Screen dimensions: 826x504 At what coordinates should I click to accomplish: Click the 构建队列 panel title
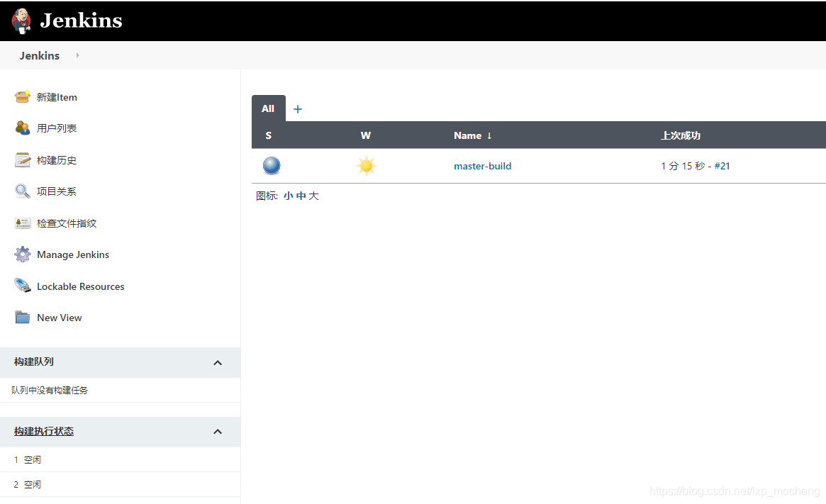[x=34, y=362]
